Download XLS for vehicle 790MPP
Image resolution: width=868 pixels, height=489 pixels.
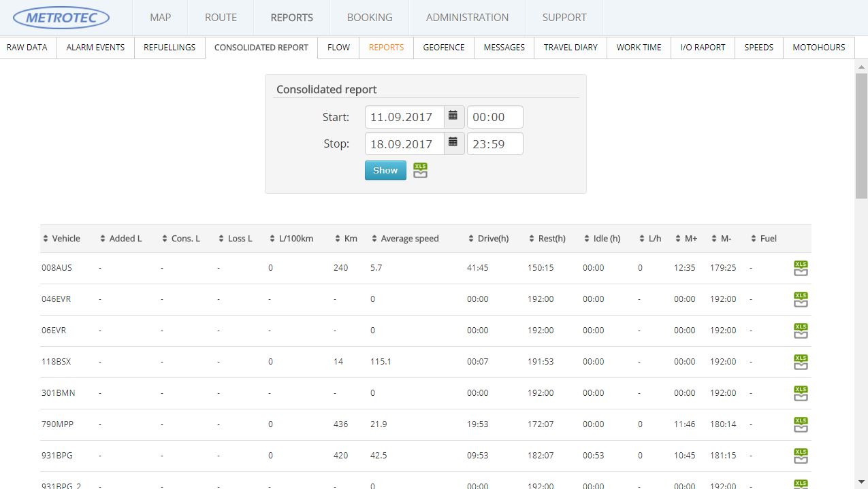tap(801, 424)
